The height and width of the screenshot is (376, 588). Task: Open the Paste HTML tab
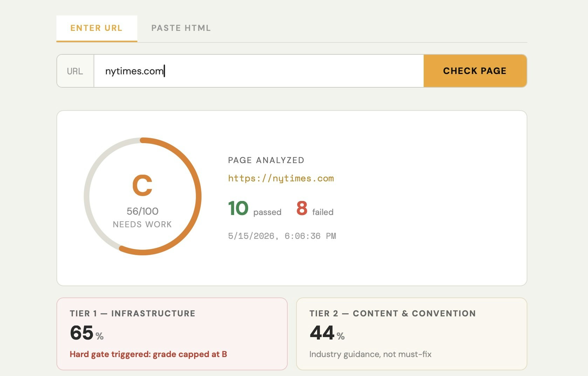(x=181, y=28)
